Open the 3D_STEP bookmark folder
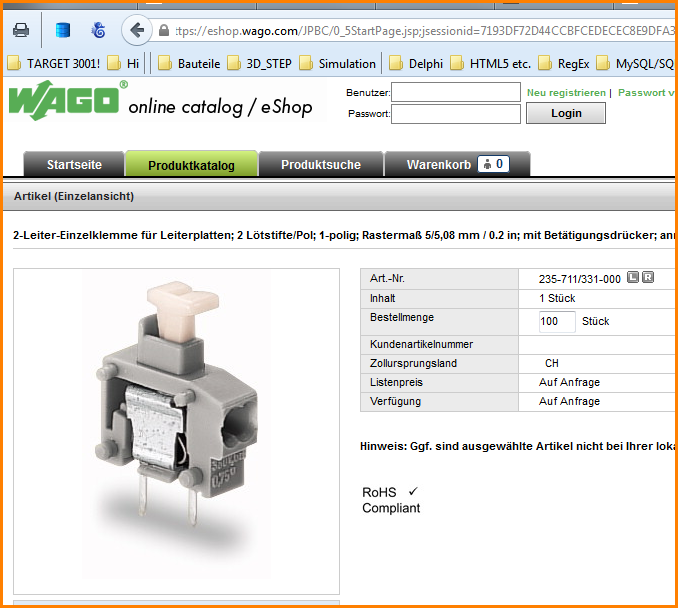The height and width of the screenshot is (608, 678). 260,64
